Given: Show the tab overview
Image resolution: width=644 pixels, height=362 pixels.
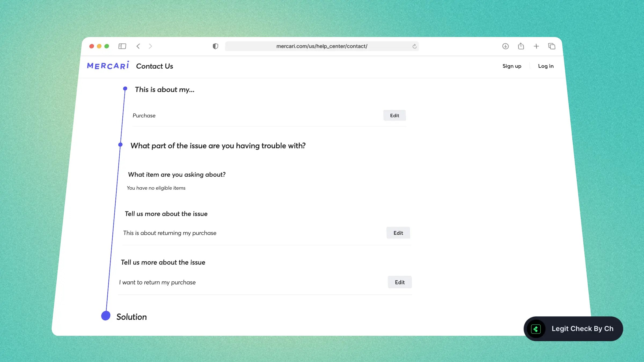Looking at the screenshot, I should [552, 46].
